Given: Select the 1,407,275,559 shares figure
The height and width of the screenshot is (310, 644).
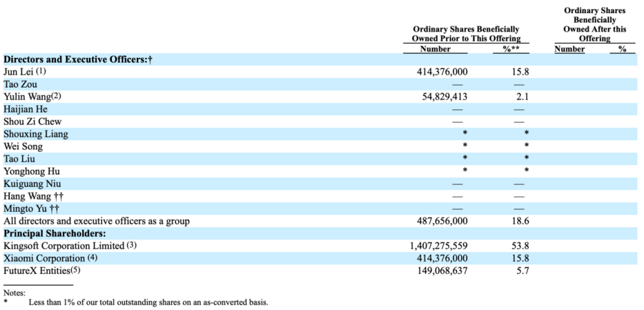Looking at the screenshot, I should point(439,246).
